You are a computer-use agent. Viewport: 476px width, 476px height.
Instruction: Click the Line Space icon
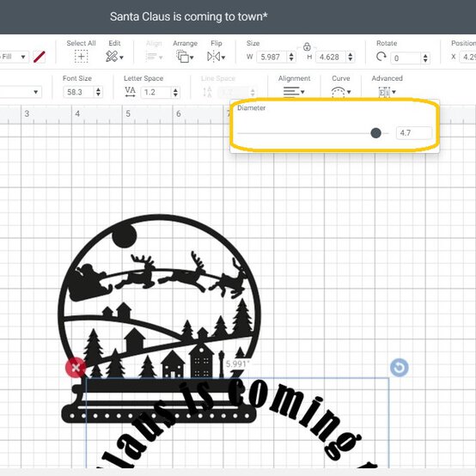[207, 92]
